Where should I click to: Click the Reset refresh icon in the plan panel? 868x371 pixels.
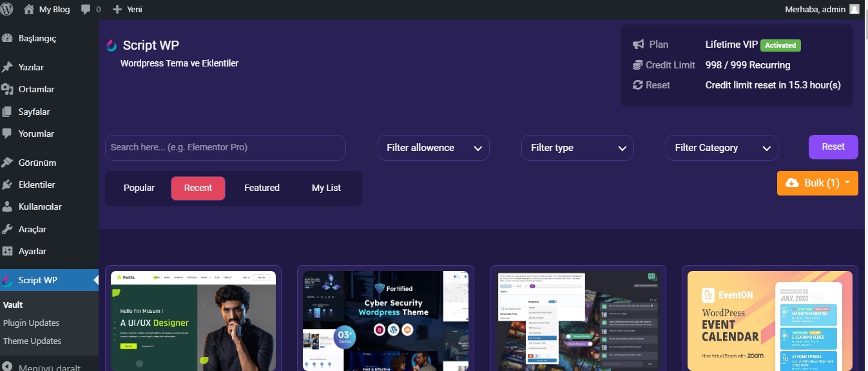coord(639,85)
